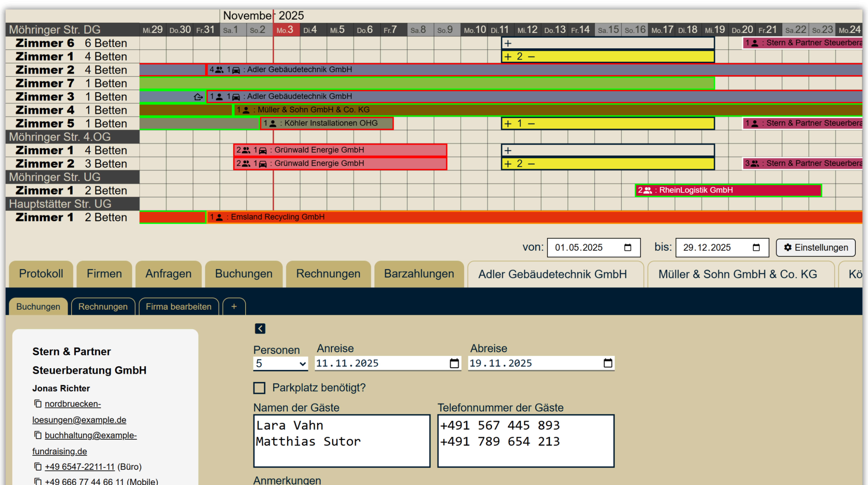The width and height of the screenshot is (868, 485).
Task: Copy the buchhaltung email via its icon
Action: pyautogui.click(x=38, y=435)
